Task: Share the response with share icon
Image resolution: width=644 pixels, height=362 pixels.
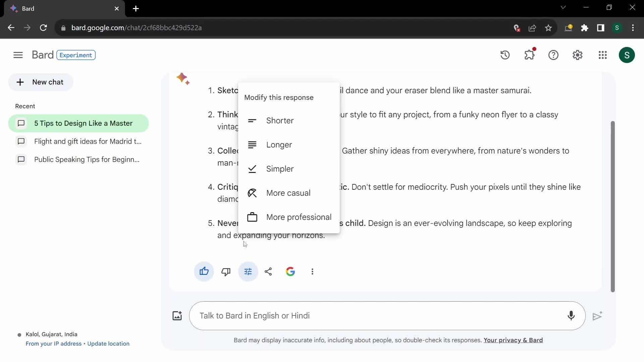Action: (268, 271)
